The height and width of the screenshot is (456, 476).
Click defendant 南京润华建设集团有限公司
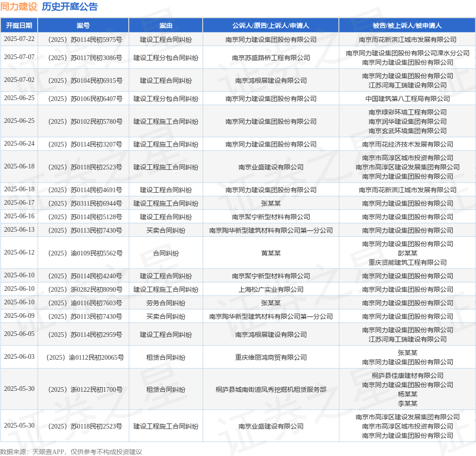click(x=407, y=121)
